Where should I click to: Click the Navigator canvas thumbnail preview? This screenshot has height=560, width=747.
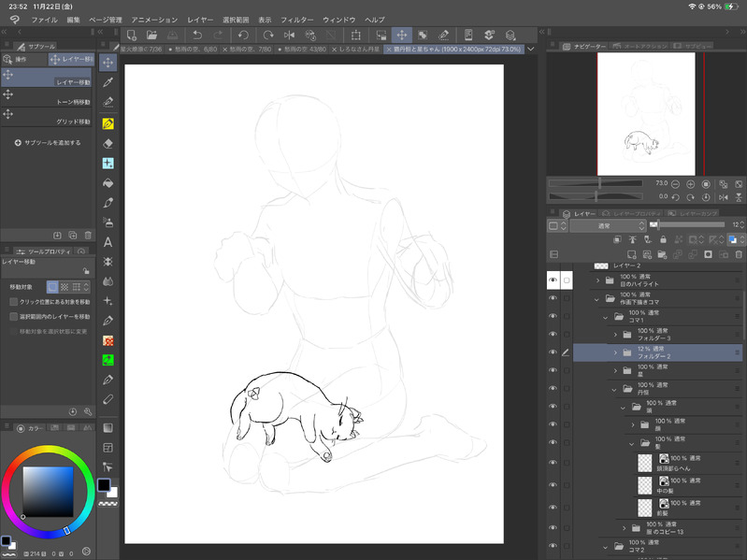(645, 112)
